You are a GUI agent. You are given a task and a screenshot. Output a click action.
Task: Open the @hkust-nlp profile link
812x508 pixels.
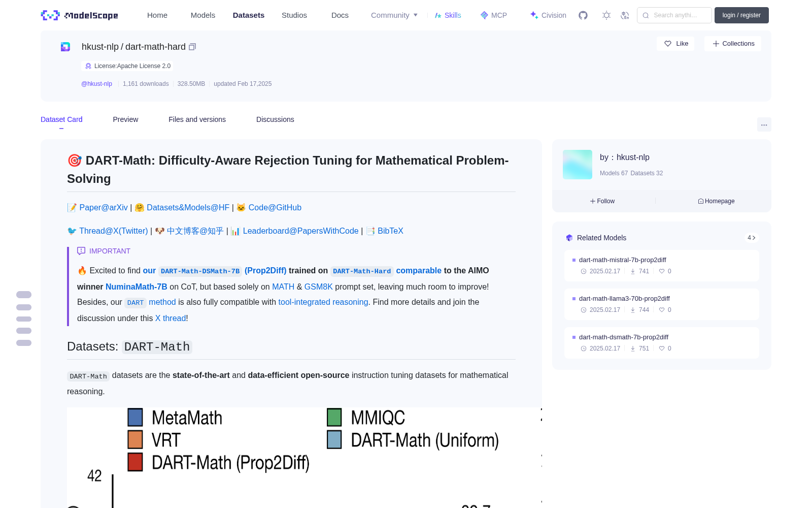tap(96, 84)
